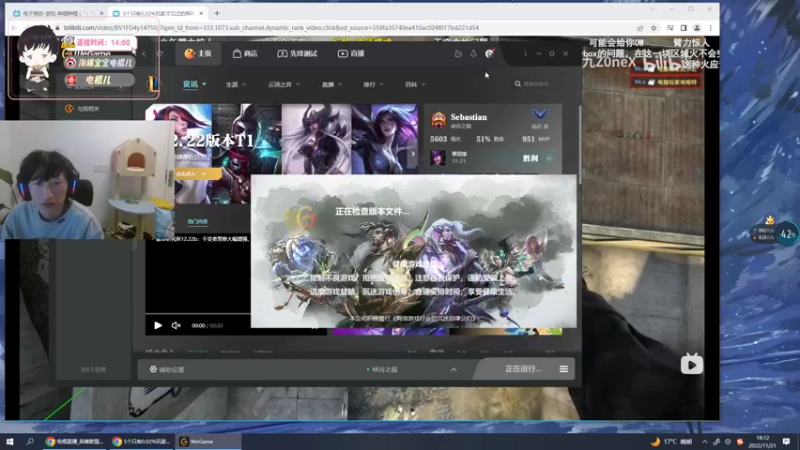Expand the latest 胜利 match record
Image resolution: width=800 pixels, height=450 pixels.
[549, 158]
